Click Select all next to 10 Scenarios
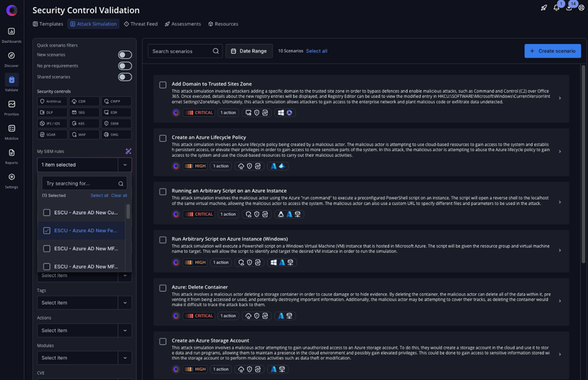This screenshot has width=588, height=380. point(317,51)
